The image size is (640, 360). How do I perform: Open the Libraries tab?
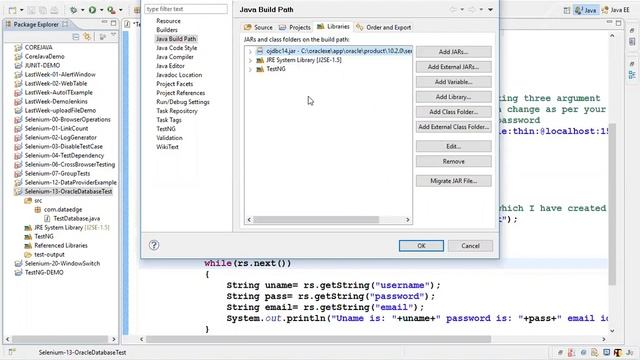pyautogui.click(x=333, y=27)
